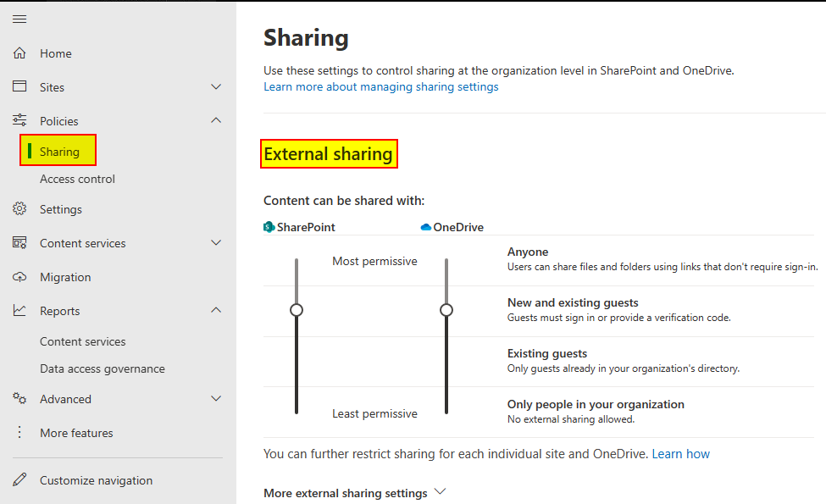This screenshot has height=504, width=826.
Task: Click the SharePoint sharing slider handle
Action: coord(297,310)
